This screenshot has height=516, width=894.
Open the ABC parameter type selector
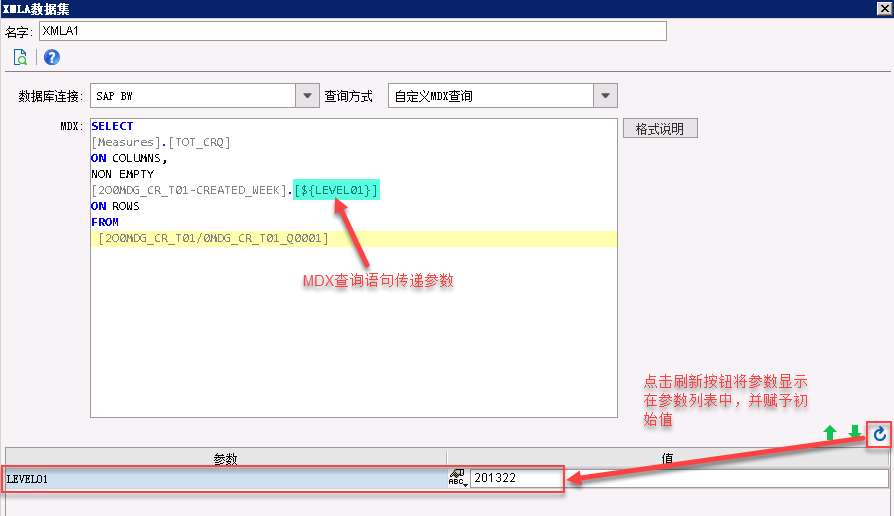click(x=458, y=478)
